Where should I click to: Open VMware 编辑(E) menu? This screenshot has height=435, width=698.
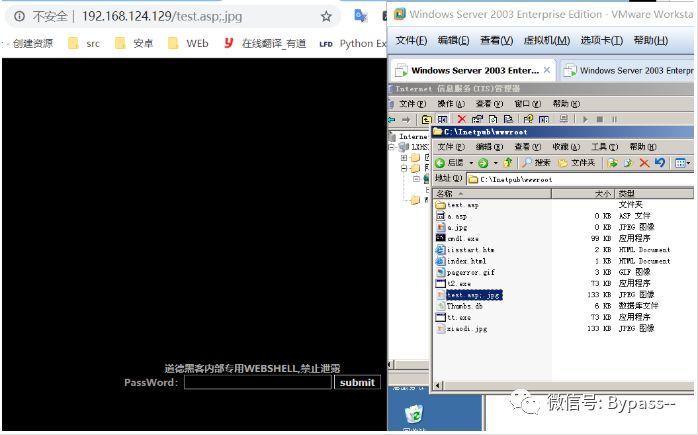pyautogui.click(x=453, y=41)
